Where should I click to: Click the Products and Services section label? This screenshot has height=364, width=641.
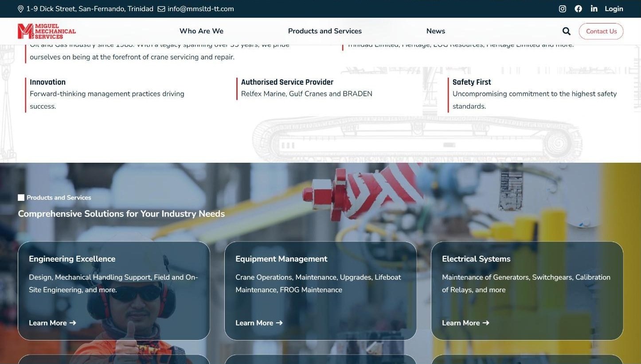[x=59, y=198]
